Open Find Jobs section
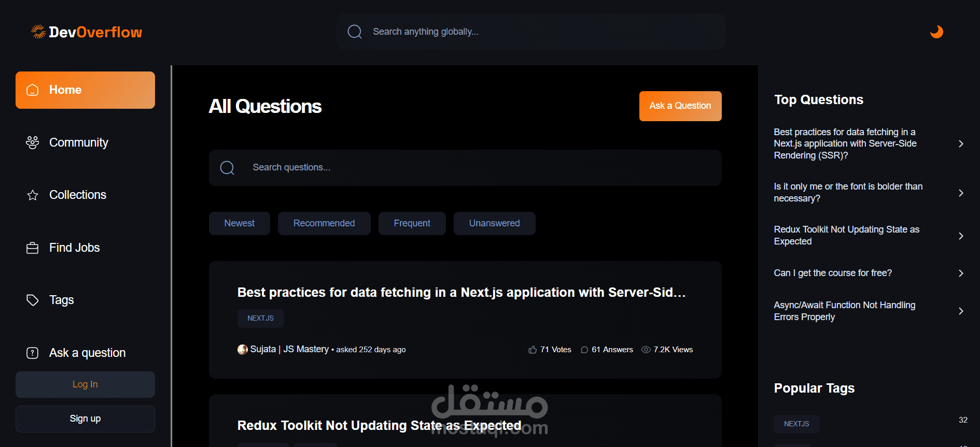Image resolution: width=980 pixels, height=447 pixels. coord(85,248)
